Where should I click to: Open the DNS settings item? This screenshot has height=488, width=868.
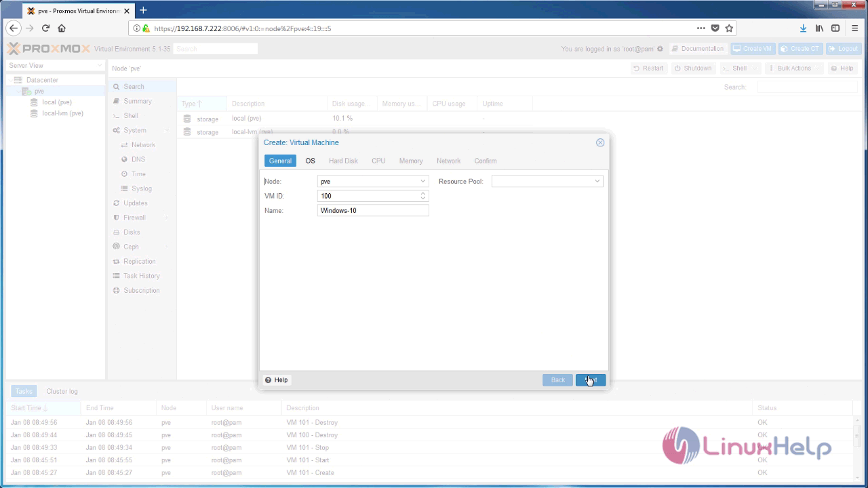(x=138, y=159)
